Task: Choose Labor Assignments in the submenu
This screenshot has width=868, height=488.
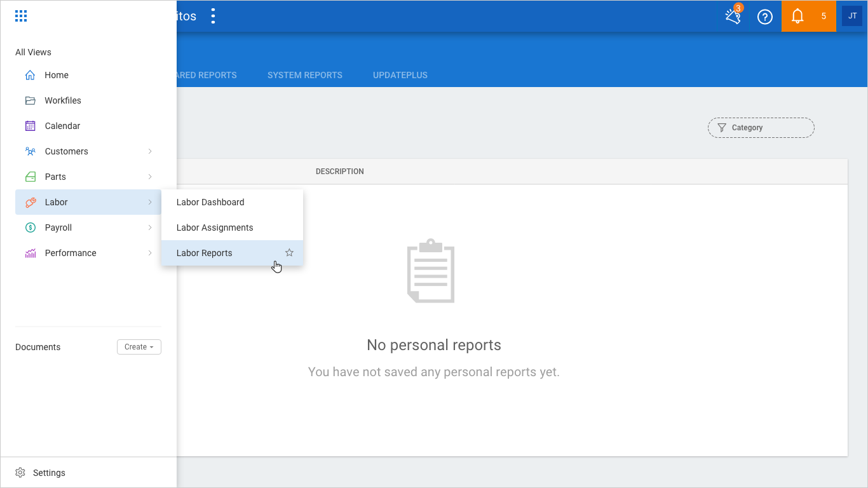Action: 215,227
